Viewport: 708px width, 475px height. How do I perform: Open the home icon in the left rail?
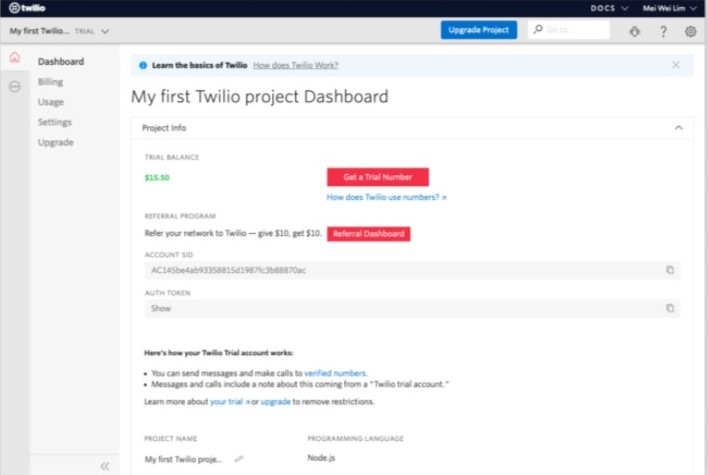click(x=14, y=57)
